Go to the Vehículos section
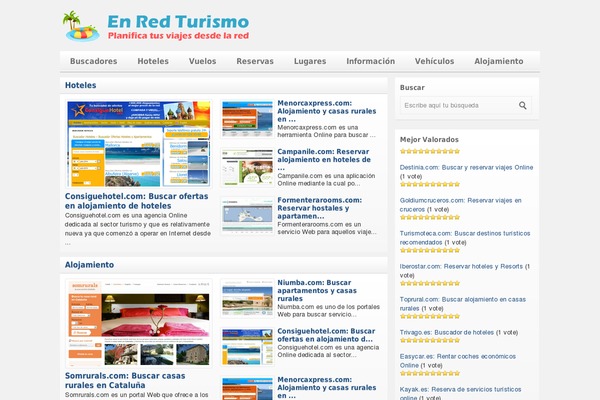The image size is (600, 400). [434, 61]
